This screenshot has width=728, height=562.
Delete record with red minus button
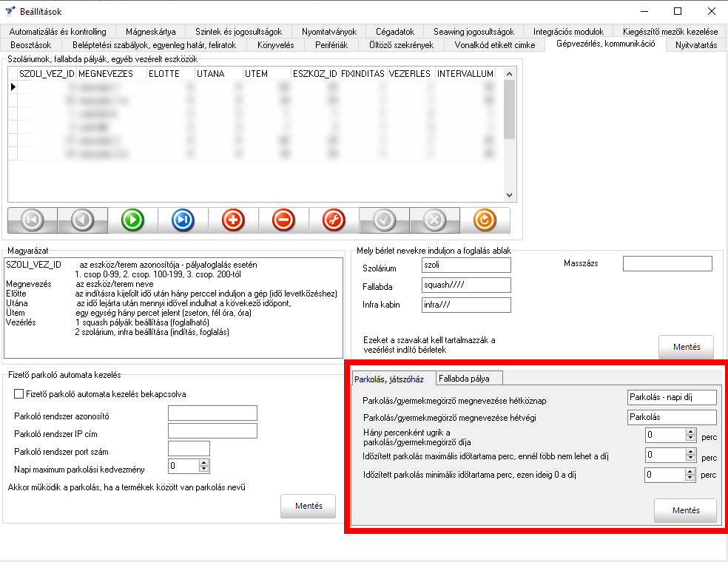click(283, 220)
